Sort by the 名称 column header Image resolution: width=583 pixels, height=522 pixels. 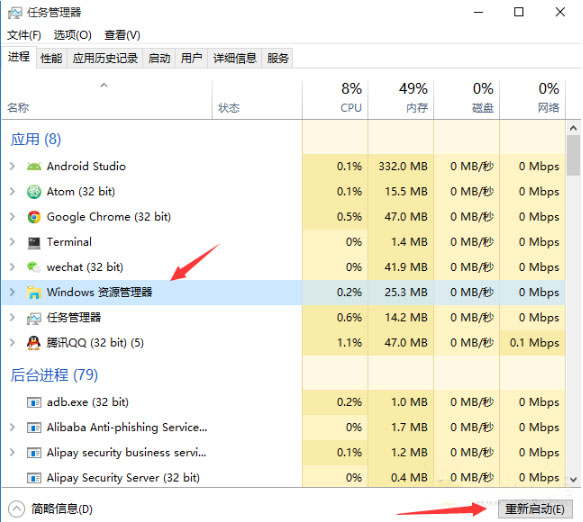tap(107, 100)
